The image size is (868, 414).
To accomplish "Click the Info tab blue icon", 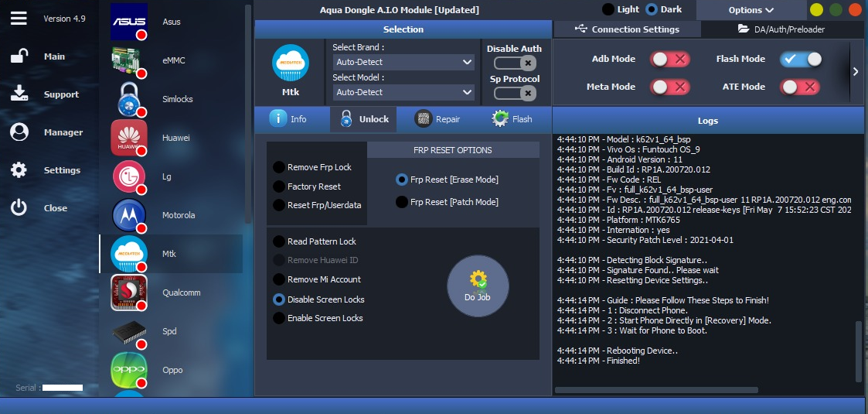I will click(x=278, y=118).
